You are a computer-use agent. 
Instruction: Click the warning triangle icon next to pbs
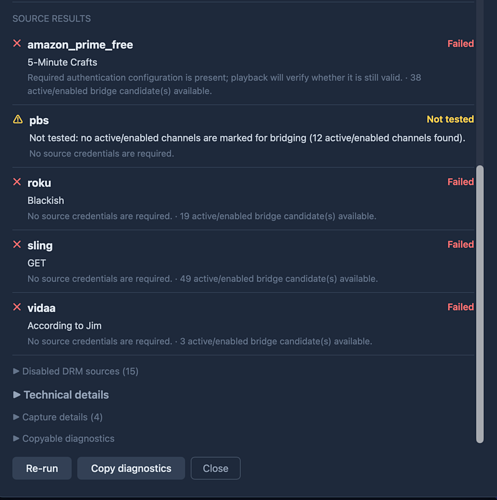(x=18, y=119)
